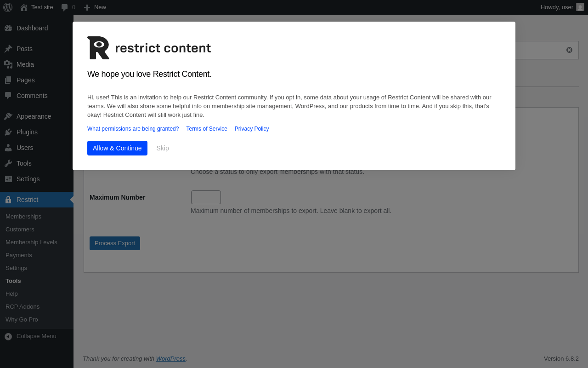The image size is (588, 368).
Task: Open Privacy Policy link
Action: pos(252,129)
